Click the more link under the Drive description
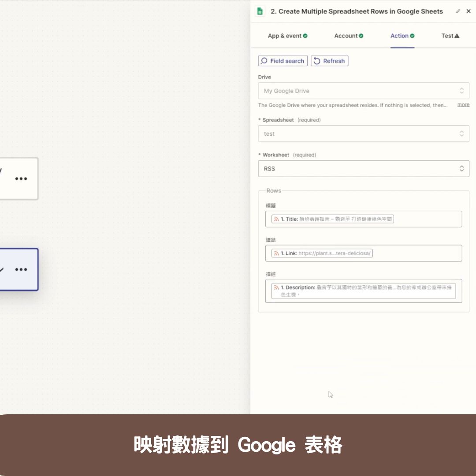Image resolution: width=476 pixels, height=476 pixels. 463,104
